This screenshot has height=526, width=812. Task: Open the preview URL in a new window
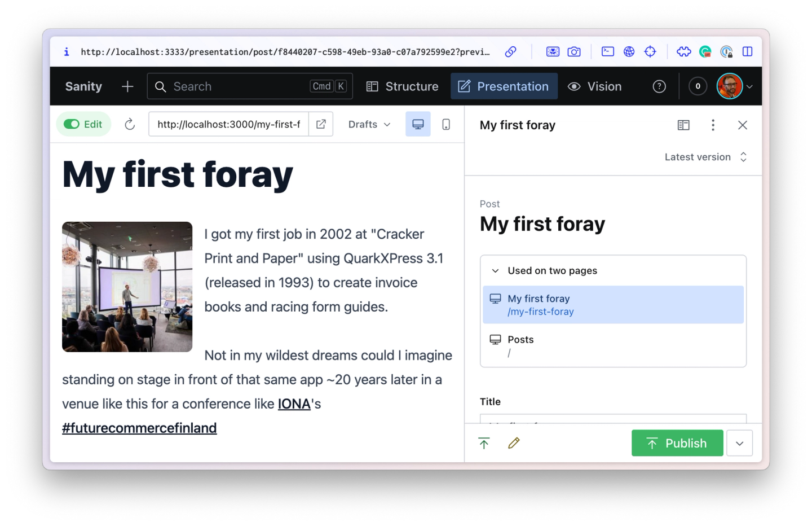[321, 124]
